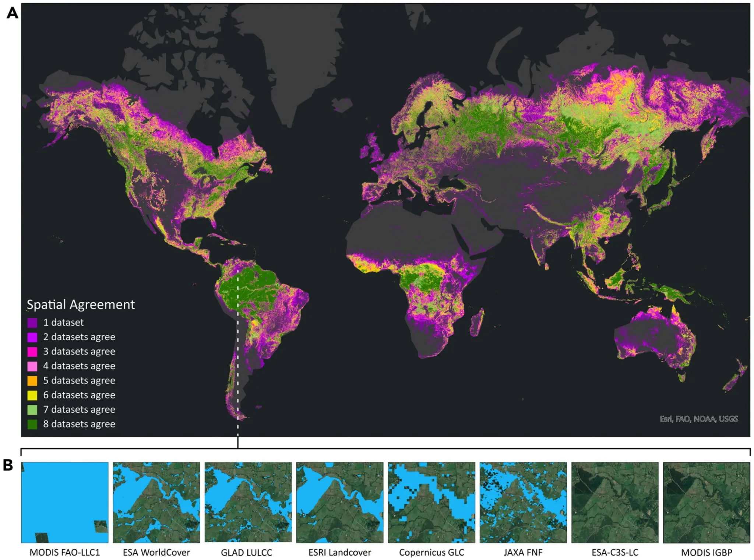Select the MODIS IGBP thumbnail image
Screen dimensions: 754x560
(x=707, y=503)
